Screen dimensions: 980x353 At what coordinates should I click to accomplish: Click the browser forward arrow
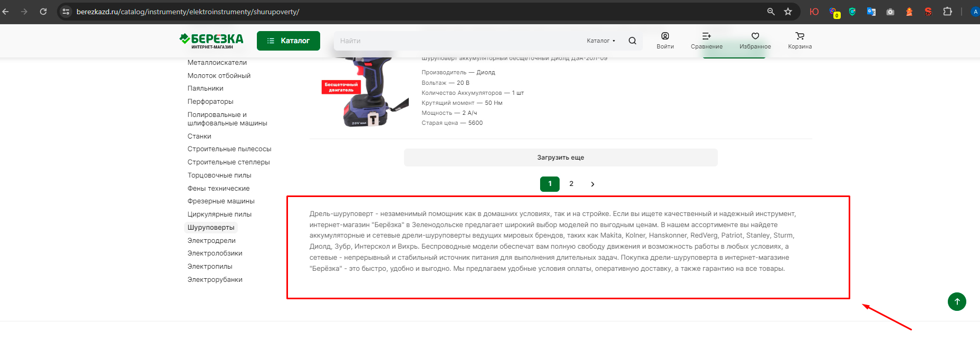click(24, 12)
